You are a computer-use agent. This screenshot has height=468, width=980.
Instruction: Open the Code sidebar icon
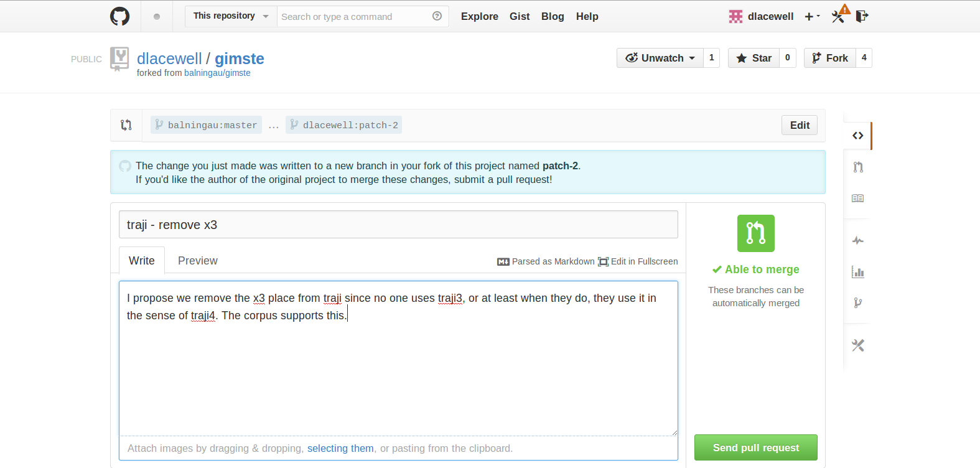(x=858, y=136)
